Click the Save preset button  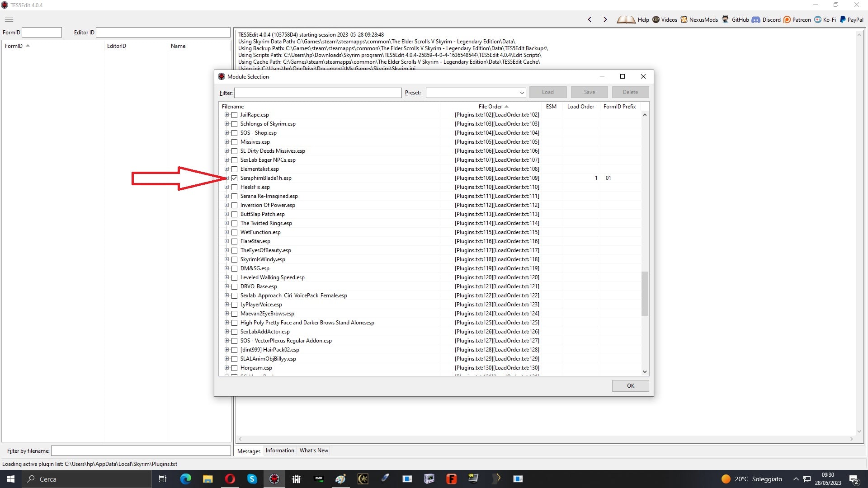point(589,92)
